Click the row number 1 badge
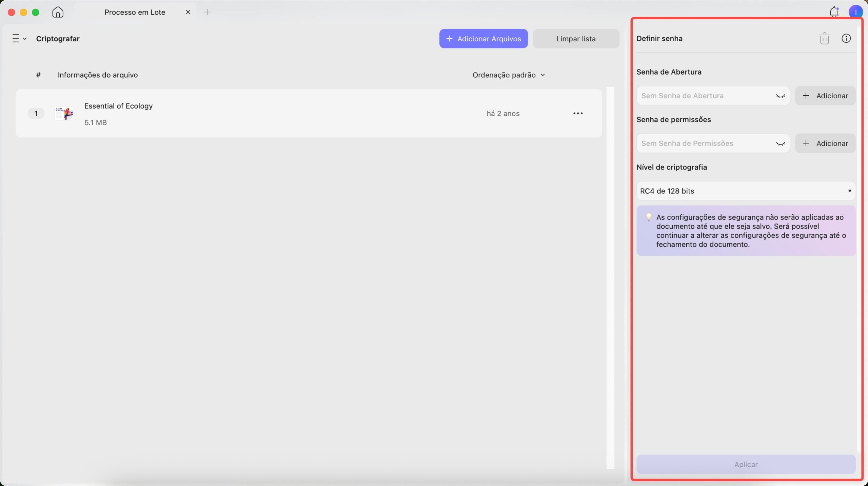868x486 pixels. pos(36,114)
